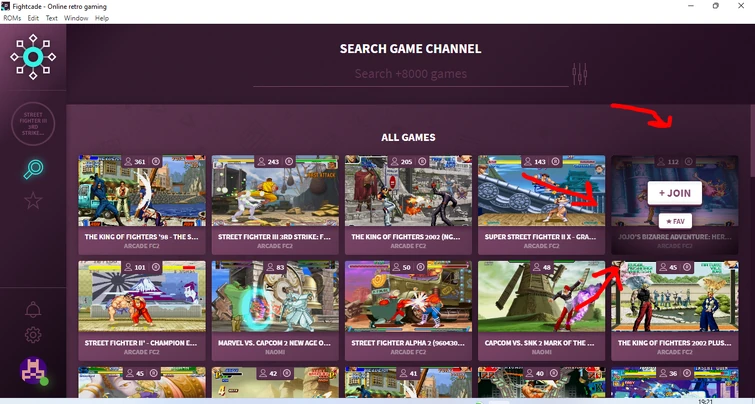The height and width of the screenshot is (404, 755).
Task: Click ARCADE FC2 label under Street Fighter Alpha 2
Action: (408, 352)
